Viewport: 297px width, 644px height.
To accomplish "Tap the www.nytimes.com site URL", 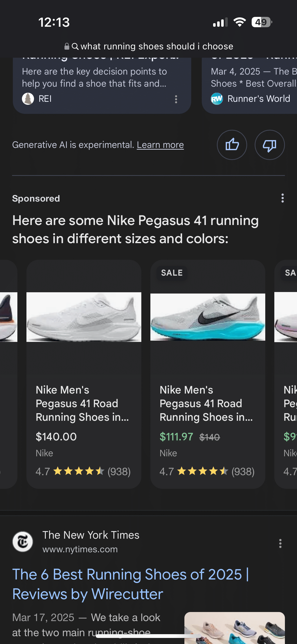I will pyautogui.click(x=80, y=549).
